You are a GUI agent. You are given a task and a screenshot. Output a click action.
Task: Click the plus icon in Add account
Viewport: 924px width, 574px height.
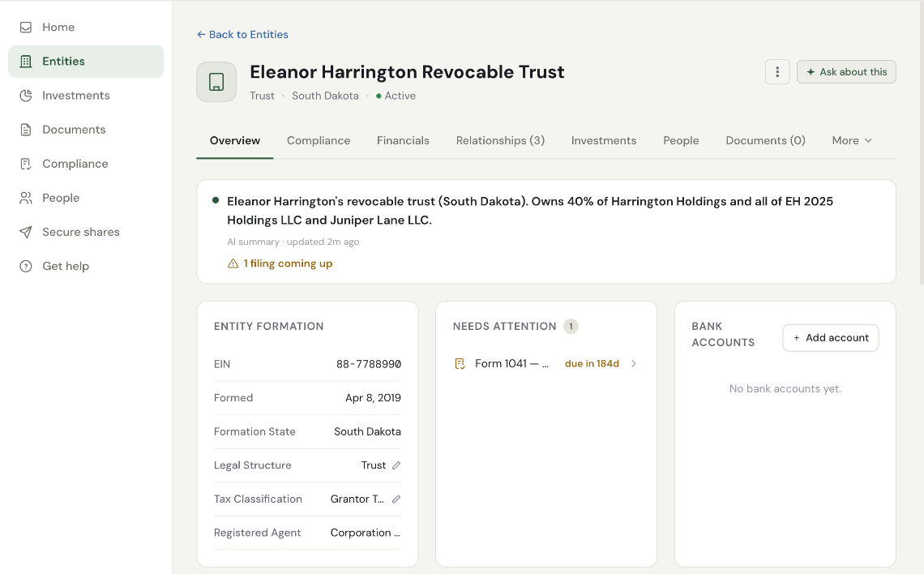tap(797, 338)
